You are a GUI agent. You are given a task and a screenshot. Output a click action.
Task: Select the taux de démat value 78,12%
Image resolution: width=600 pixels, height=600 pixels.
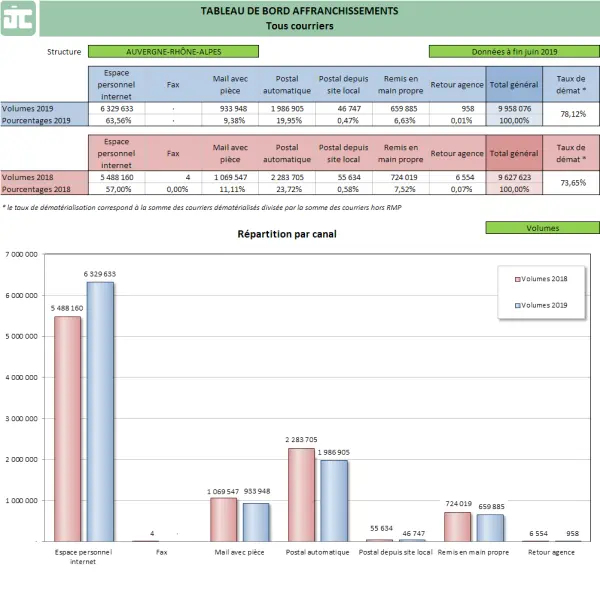coord(573,114)
